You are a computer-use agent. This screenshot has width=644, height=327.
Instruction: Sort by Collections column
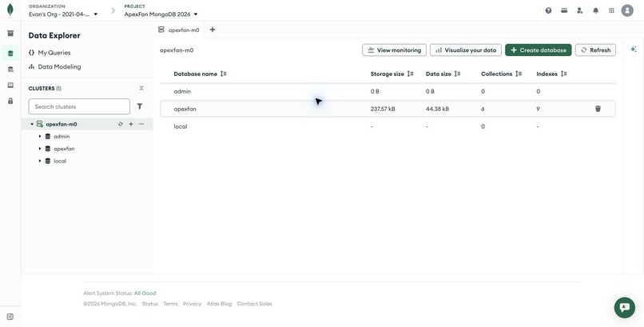pos(519,74)
